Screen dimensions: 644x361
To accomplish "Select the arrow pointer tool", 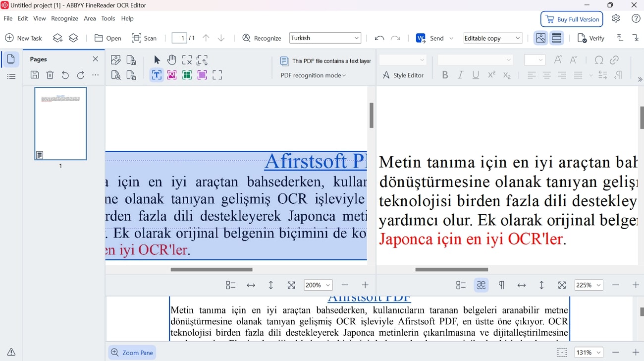I will tap(157, 60).
